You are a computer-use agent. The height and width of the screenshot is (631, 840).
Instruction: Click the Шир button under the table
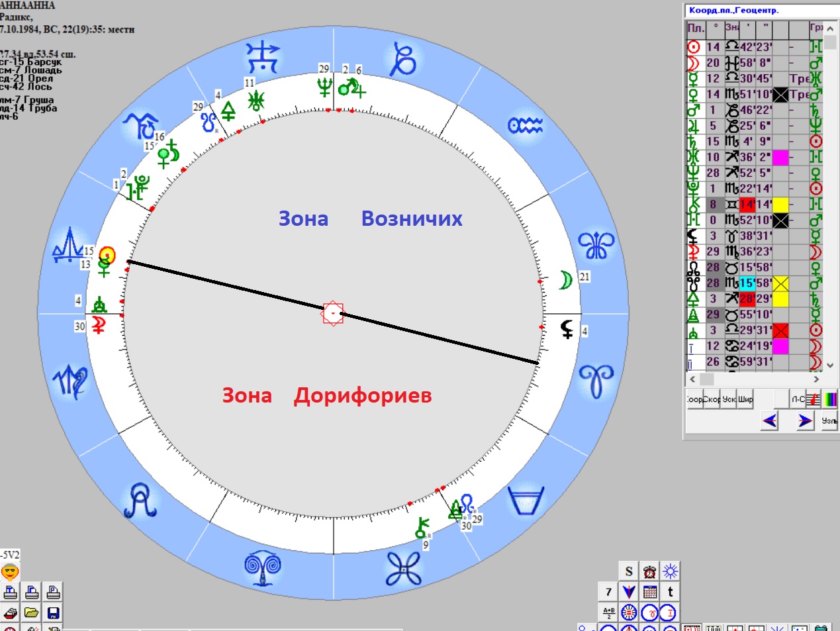coord(746,399)
